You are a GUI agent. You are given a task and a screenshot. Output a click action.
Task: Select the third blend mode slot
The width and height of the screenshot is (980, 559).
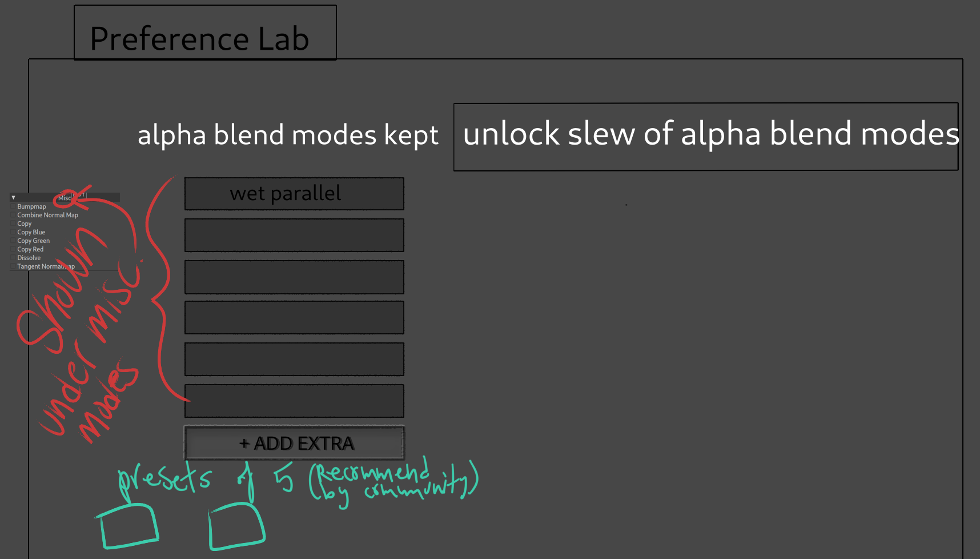pyautogui.click(x=294, y=277)
